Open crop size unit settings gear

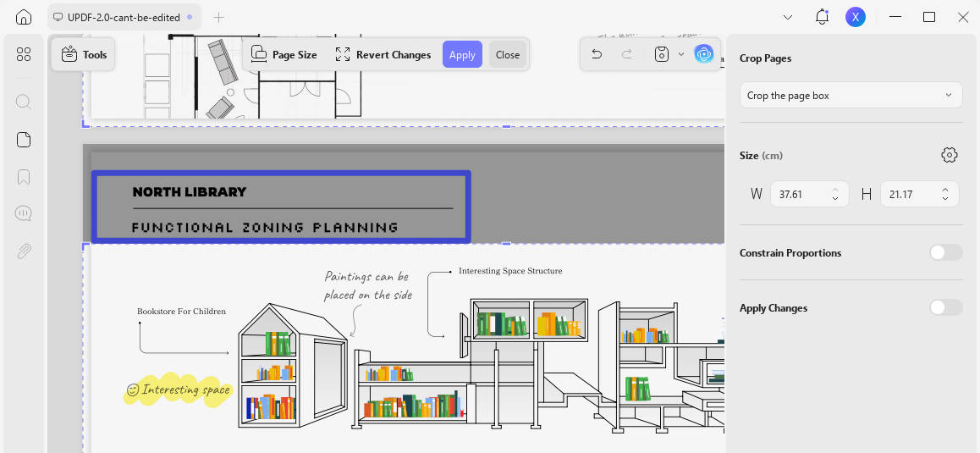[x=950, y=155]
